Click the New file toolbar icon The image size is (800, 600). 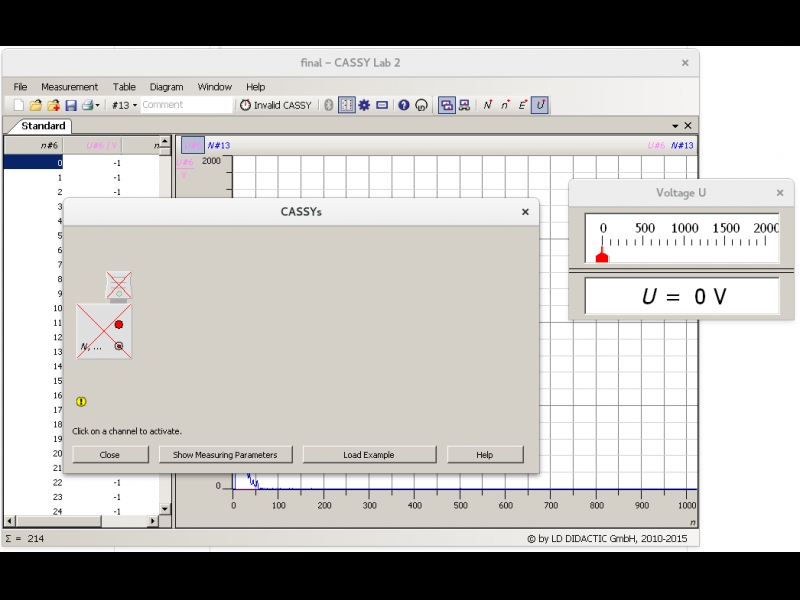pos(19,105)
